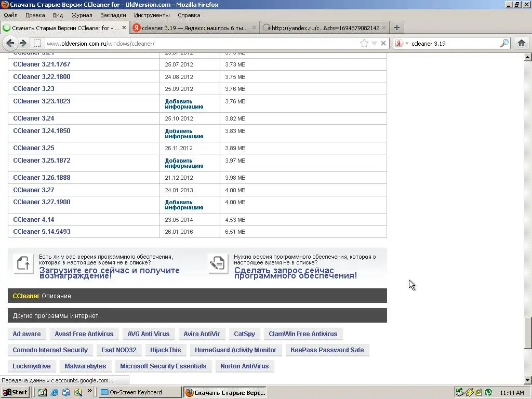
Task: Open the Windows Start button
Action: click(15, 393)
